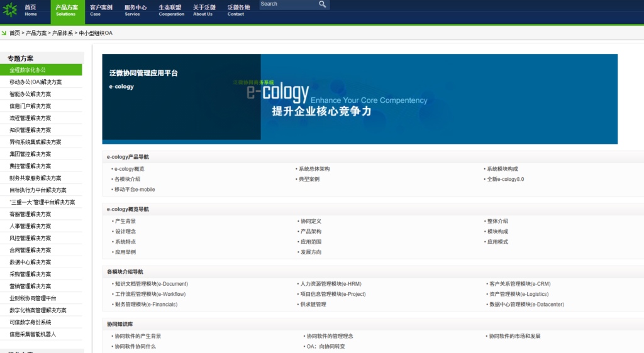The width and height of the screenshot is (644, 353).
Task: Open the 各模块介绍 link
Action: [127, 179]
